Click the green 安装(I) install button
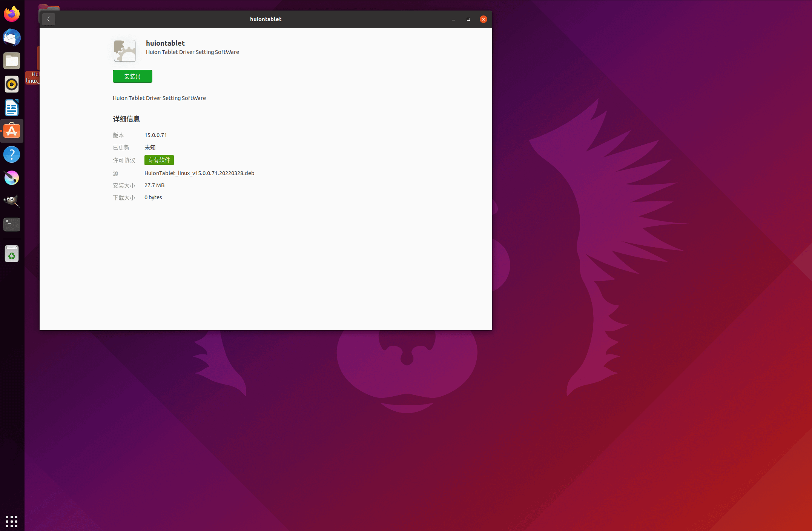 point(132,76)
